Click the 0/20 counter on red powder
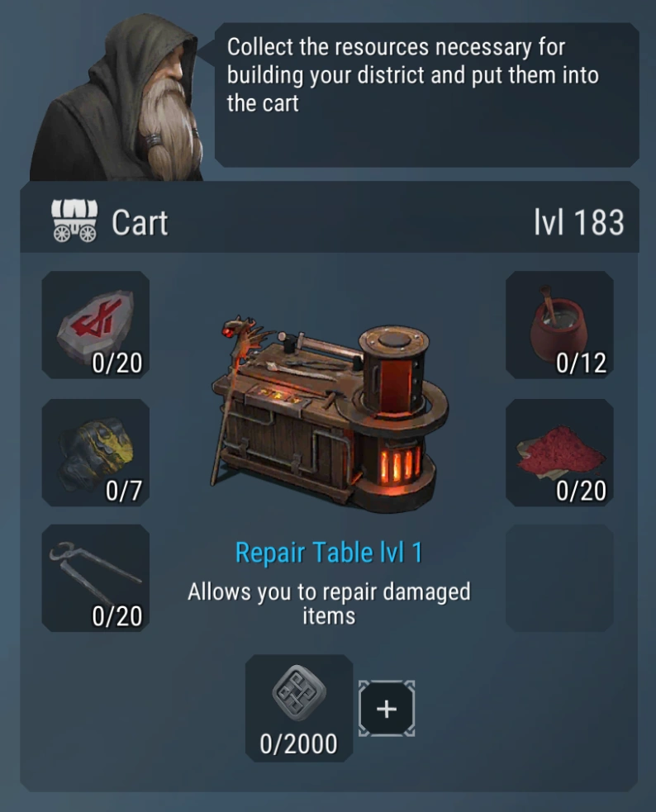Viewport: 656px width, 812px height. click(581, 491)
